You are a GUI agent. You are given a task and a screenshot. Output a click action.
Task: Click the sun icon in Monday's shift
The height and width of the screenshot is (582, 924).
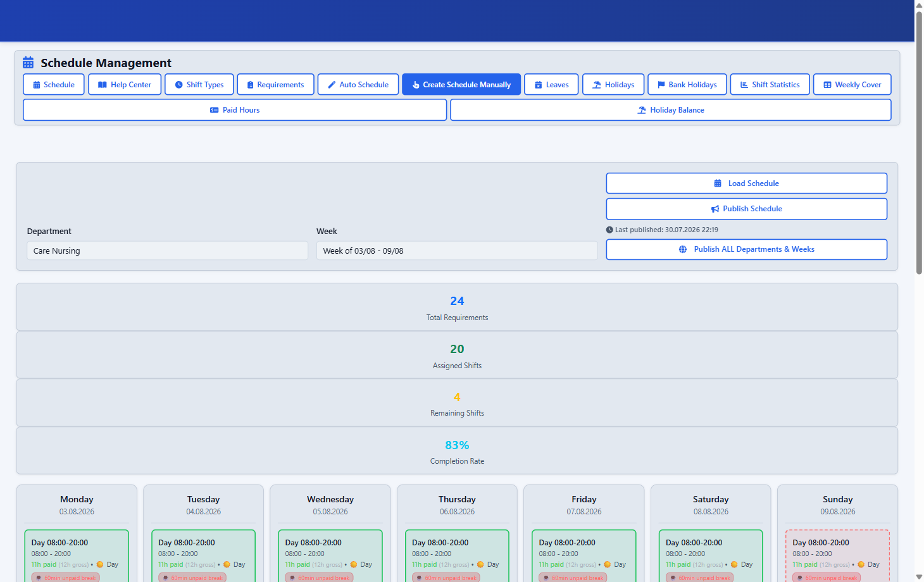click(100, 564)
